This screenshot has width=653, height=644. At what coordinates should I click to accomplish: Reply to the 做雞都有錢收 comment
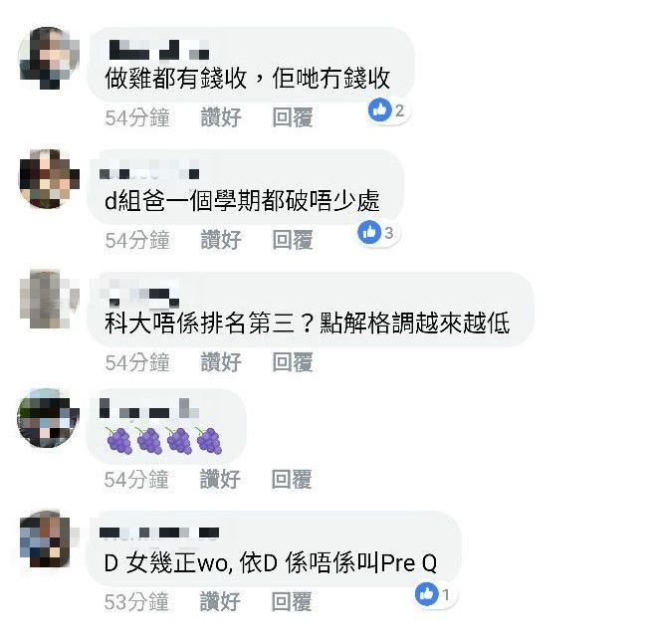293,117
